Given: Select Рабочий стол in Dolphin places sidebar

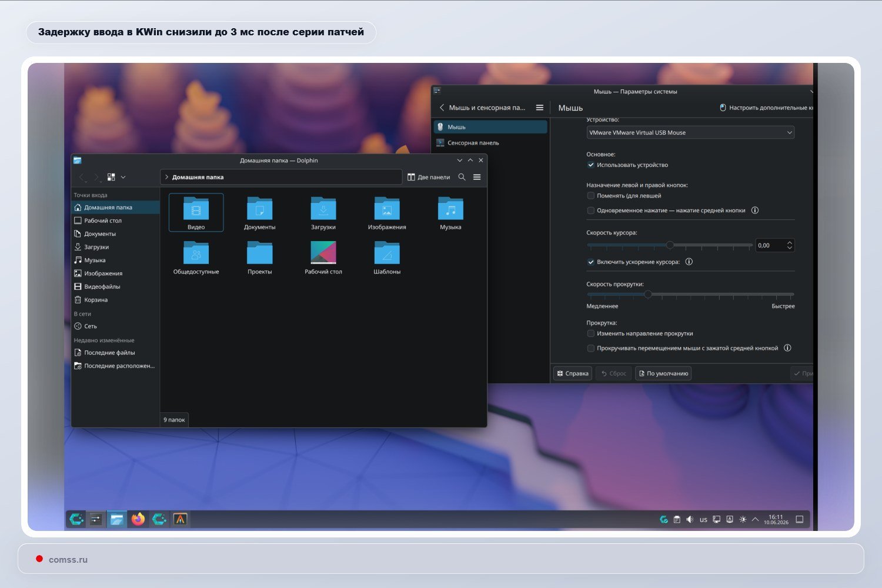Looking at the screenshot, I should point(115,220).
